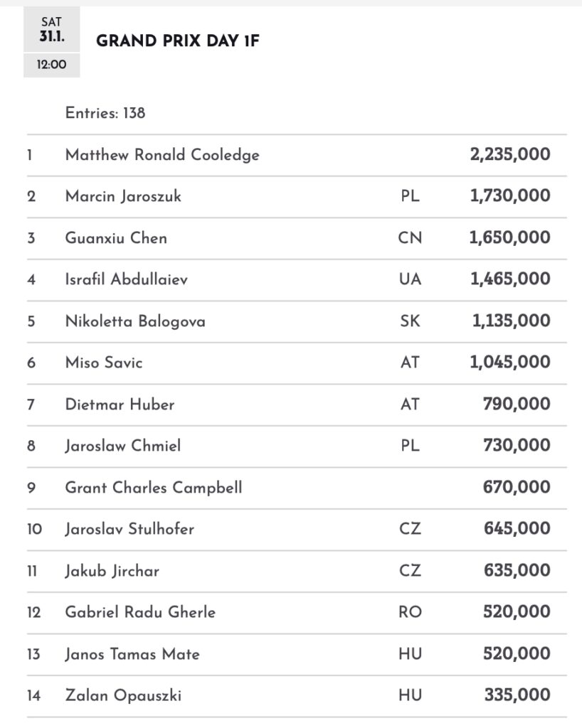Select Zalan Opauszki in the ranking

123,695
